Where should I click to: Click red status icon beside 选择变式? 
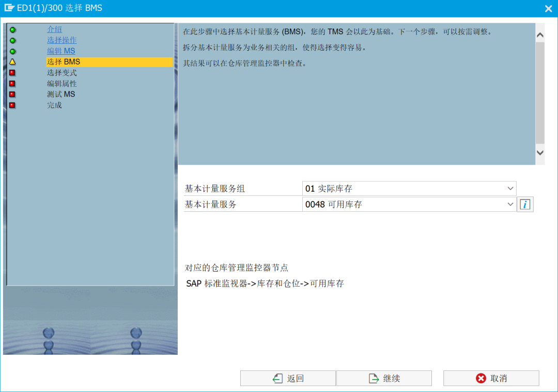tap(12, 73)
